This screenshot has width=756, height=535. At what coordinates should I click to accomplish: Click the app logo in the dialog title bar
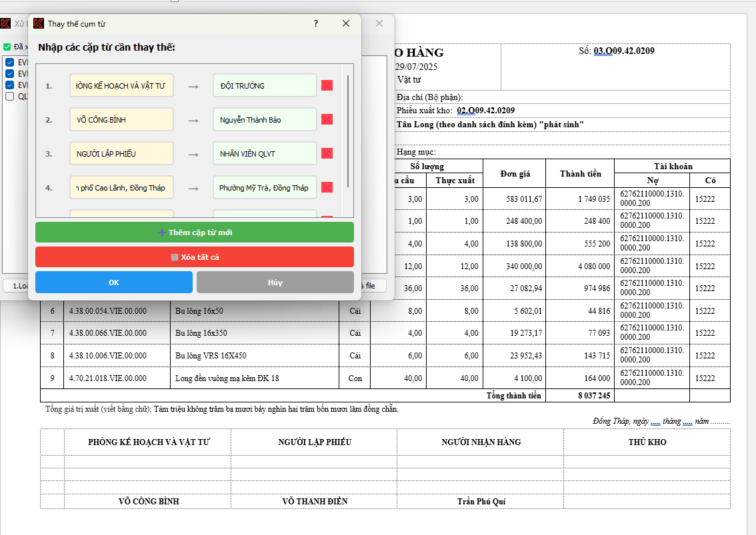pos(39,23)
